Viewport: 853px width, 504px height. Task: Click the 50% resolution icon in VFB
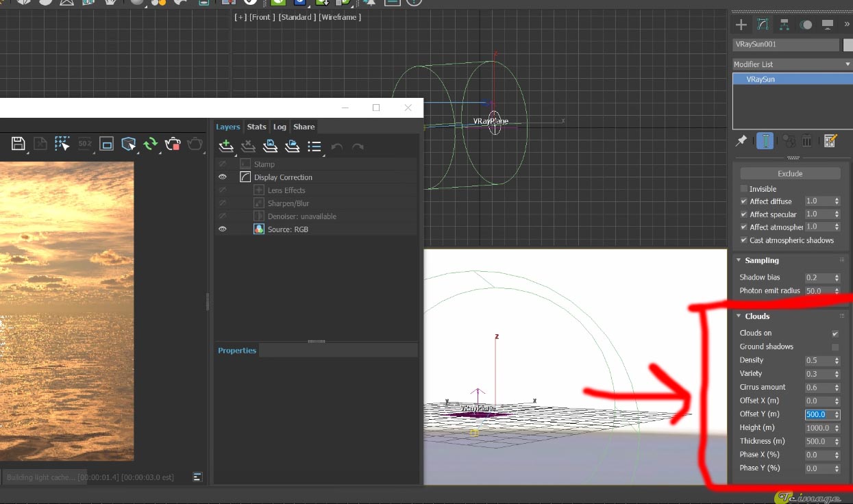coord(85,144)
